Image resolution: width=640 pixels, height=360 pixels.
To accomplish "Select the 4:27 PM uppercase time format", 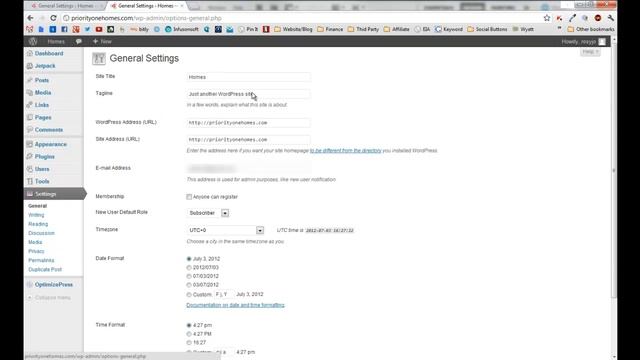I will [x=189, y=334].
